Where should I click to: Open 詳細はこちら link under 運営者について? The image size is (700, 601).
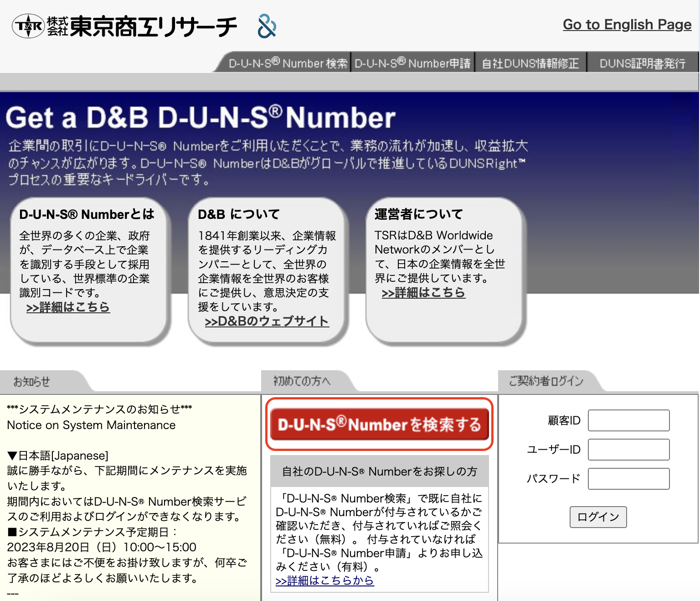(423, 292)
